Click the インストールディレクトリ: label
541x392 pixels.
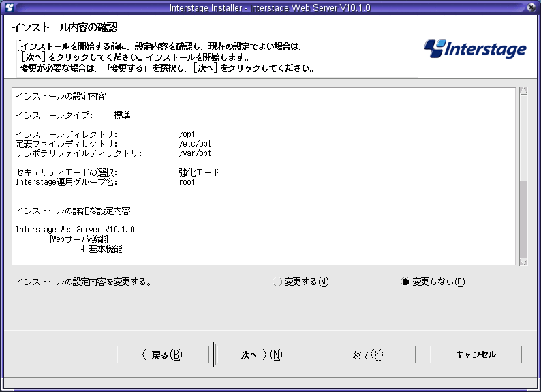67,134
